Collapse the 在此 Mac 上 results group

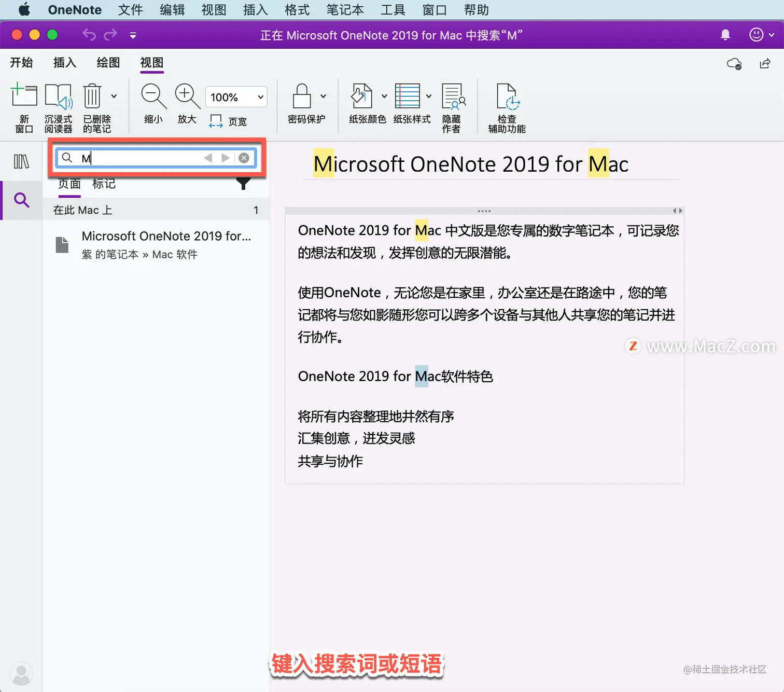coord(156,210)
